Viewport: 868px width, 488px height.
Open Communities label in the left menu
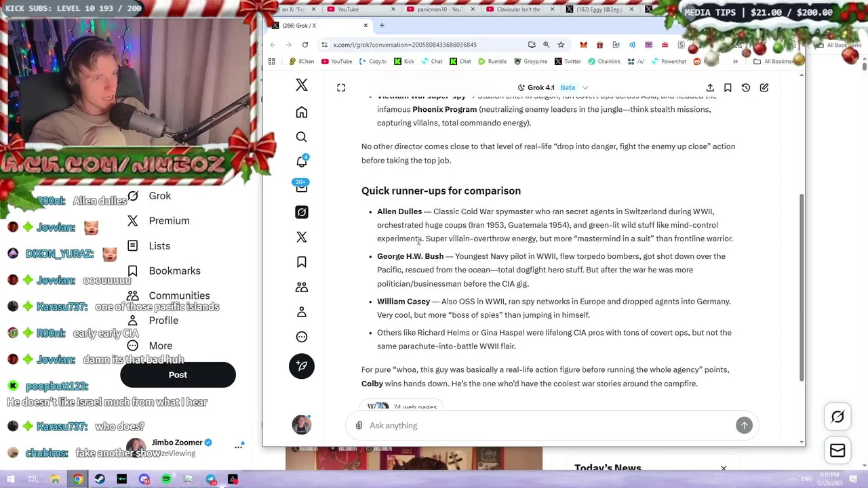tap(179, 296)
